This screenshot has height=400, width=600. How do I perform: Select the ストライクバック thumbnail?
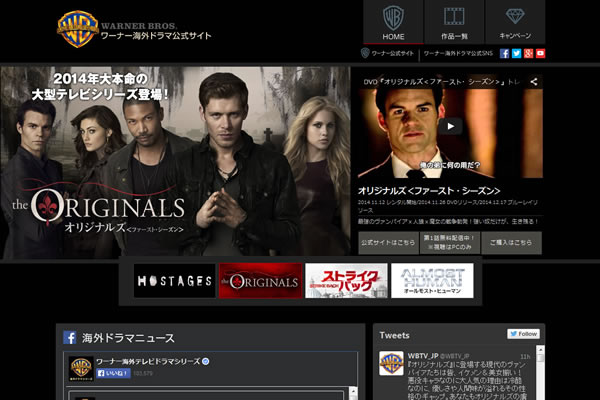[x=346, y=281]
